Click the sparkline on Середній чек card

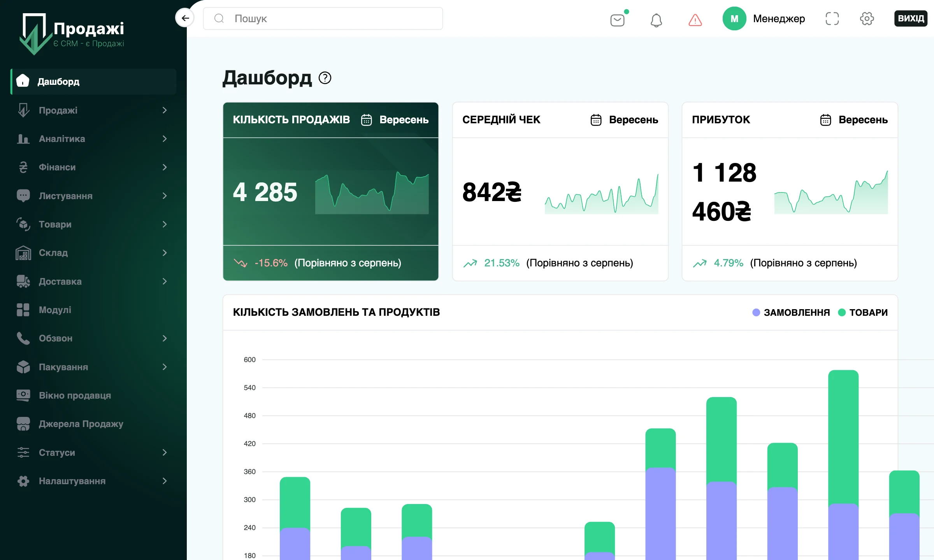(x=601, y=194)
